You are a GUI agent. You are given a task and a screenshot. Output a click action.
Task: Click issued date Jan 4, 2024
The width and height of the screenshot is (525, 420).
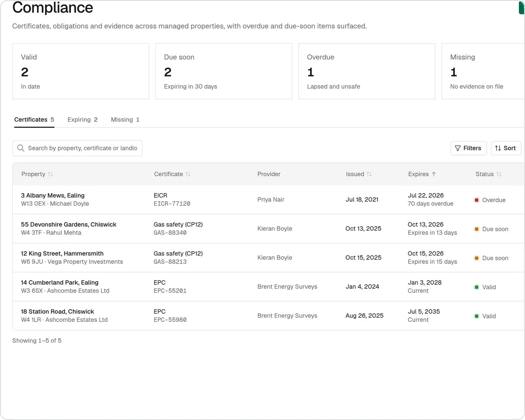pyautogui.click(x=363, y=287)
